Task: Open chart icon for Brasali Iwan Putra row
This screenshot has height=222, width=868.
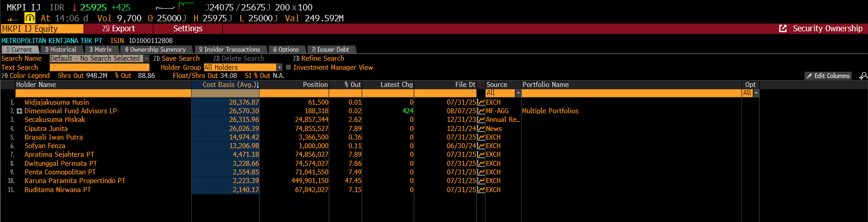Action: 481,137
